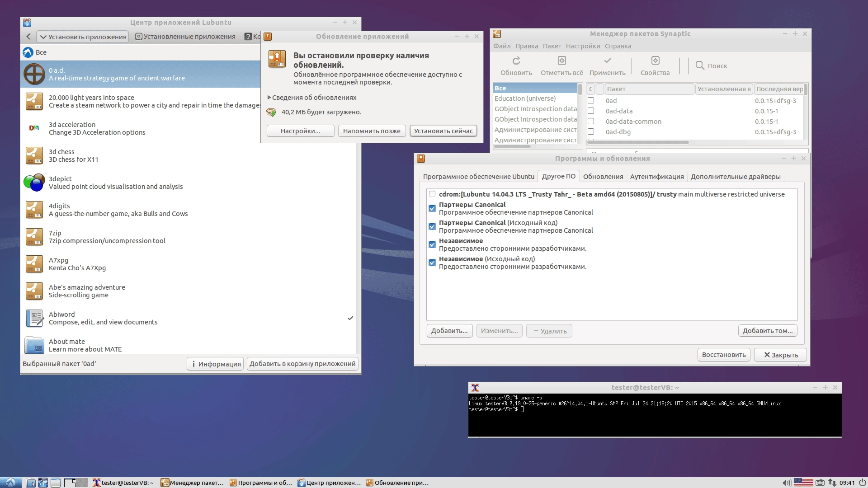Select the 7zip package icon
The height and width of the screenshot is (488, 868).
click(34, 237)
